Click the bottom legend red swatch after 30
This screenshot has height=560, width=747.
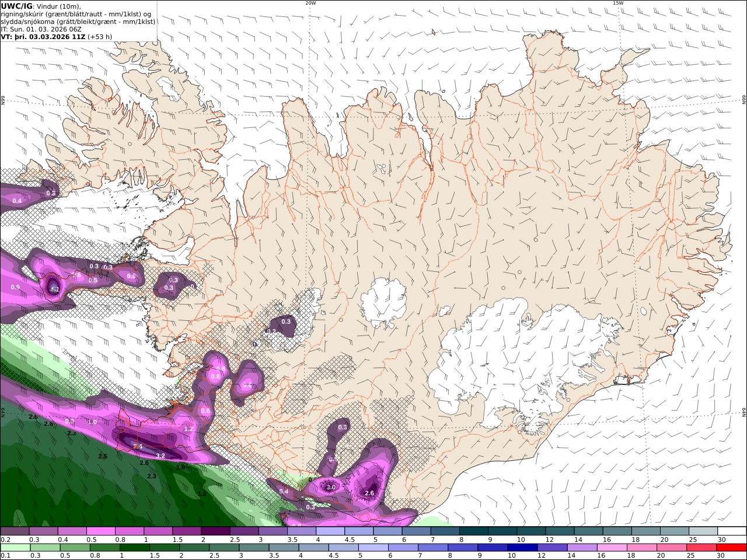(x=731, y=548)
